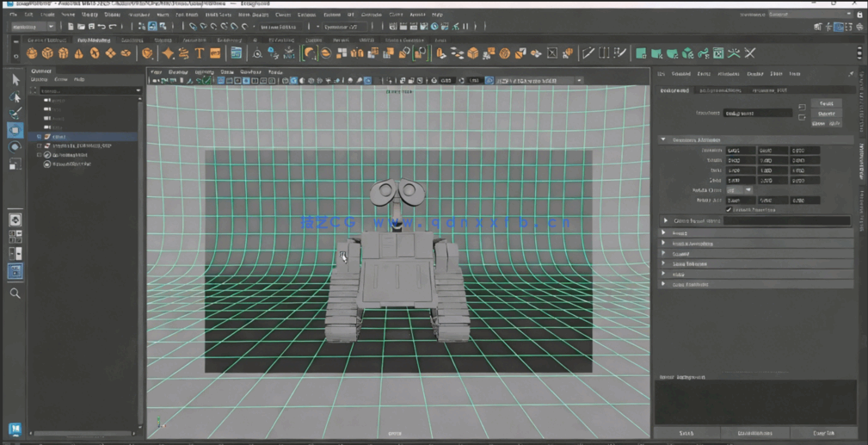
Task: Click the crossed tools icon on the shelf
Action: coord(749,53)
